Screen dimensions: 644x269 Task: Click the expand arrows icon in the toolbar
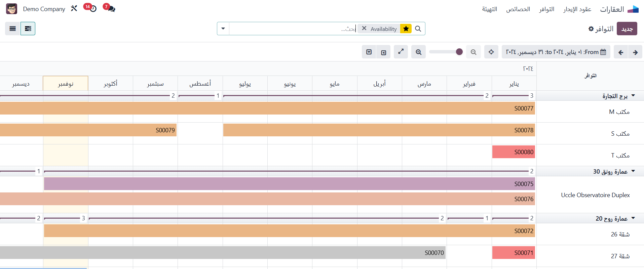(401, 52)
